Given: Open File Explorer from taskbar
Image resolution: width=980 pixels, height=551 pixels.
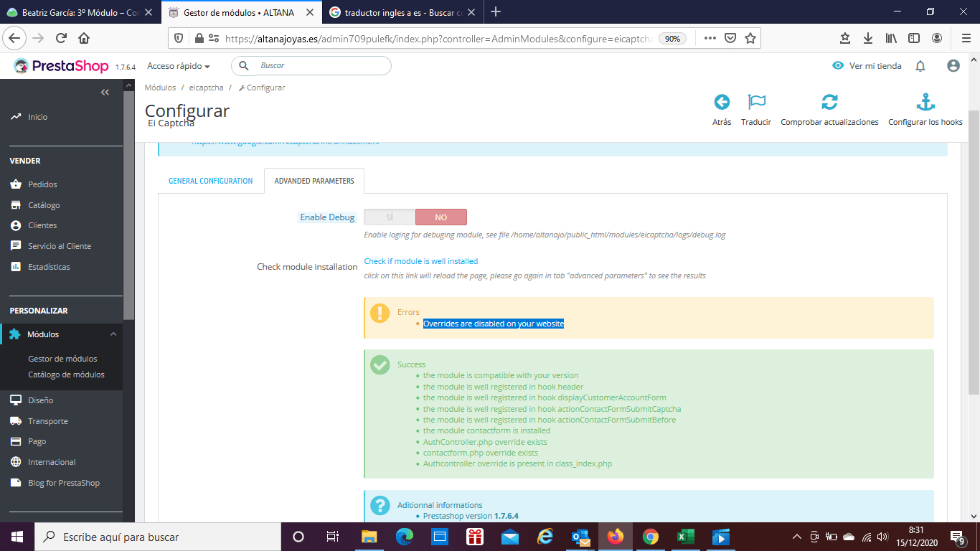Looking at the screenshot, I should click(x=369, y=537).
